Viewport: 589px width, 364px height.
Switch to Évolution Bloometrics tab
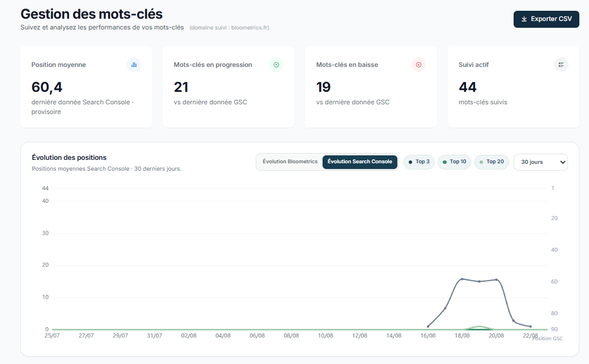290,162
